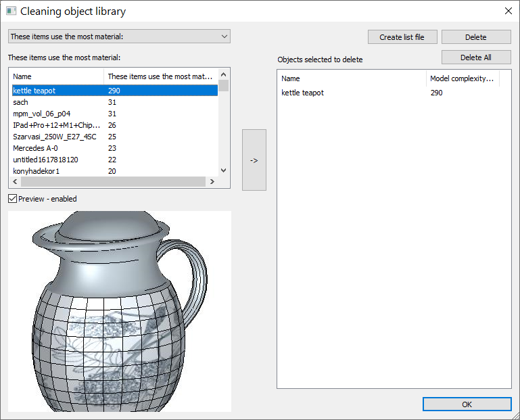Click the Create list file button

402,37
